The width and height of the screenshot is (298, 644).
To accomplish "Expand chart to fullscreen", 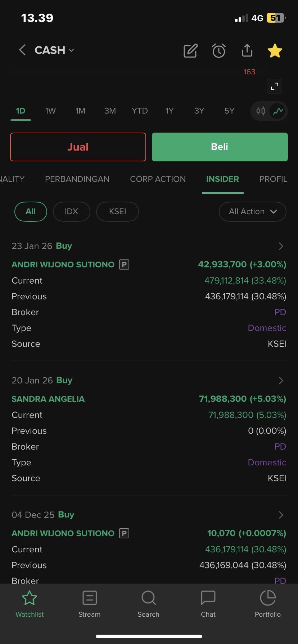I will click(x=275, y=86).
